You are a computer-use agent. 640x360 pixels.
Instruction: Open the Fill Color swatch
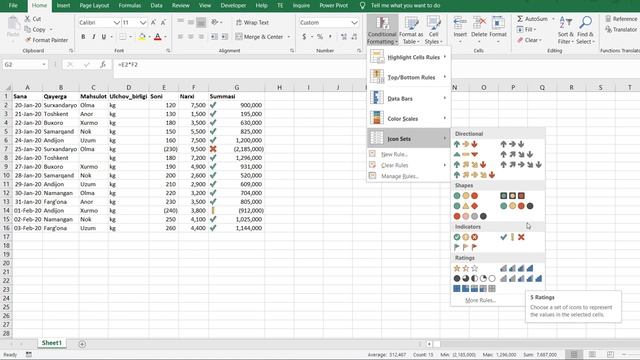point(142,37)
